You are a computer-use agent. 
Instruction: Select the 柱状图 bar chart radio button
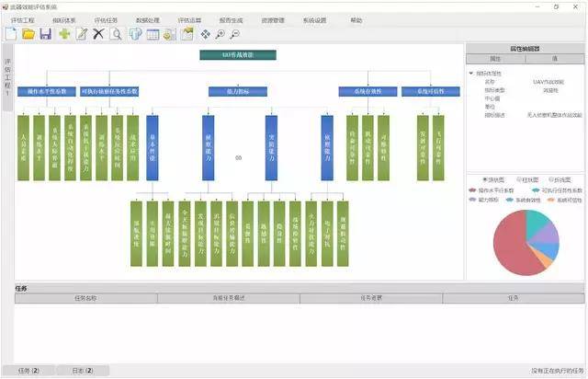click(519, 178)
